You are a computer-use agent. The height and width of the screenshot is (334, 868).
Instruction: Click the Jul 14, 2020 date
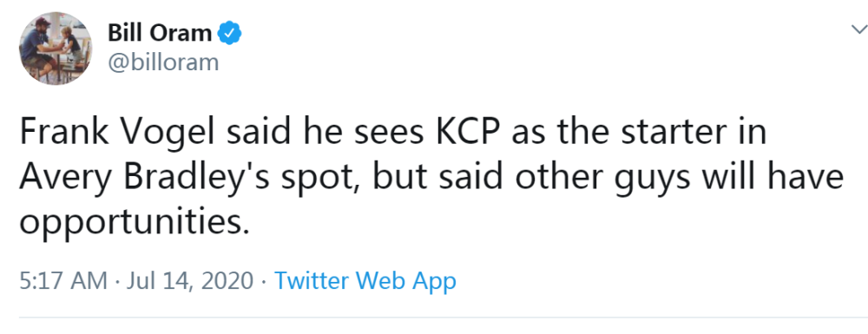point(190,281)
